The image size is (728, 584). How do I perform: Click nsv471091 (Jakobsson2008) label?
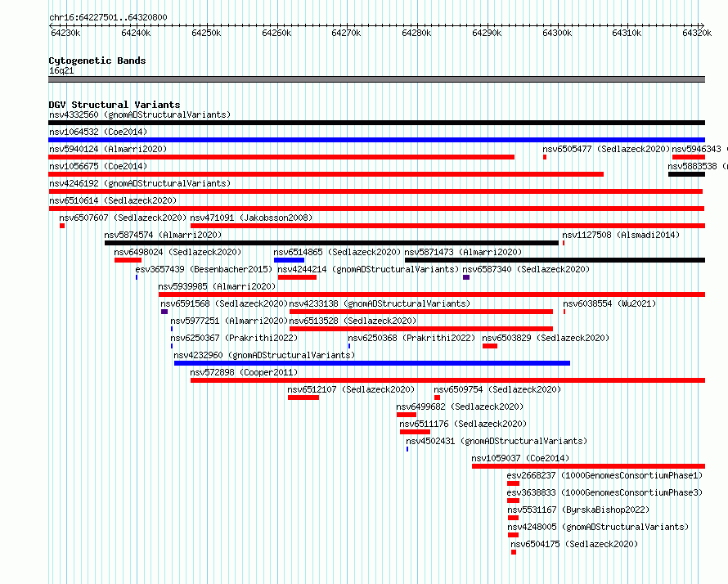pos(251,218)
